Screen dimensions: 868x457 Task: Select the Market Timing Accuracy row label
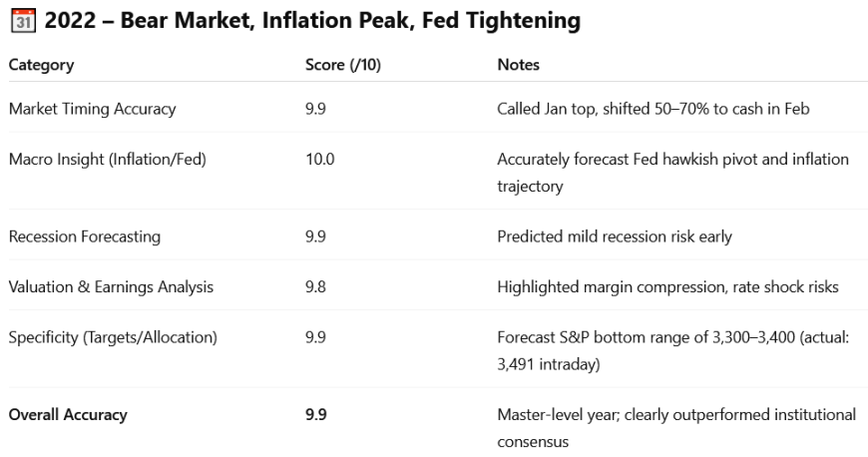point(92,109)
